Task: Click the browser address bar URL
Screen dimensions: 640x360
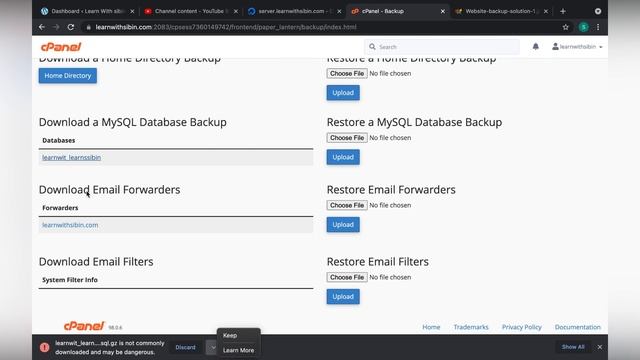Action: coord(226,27)
